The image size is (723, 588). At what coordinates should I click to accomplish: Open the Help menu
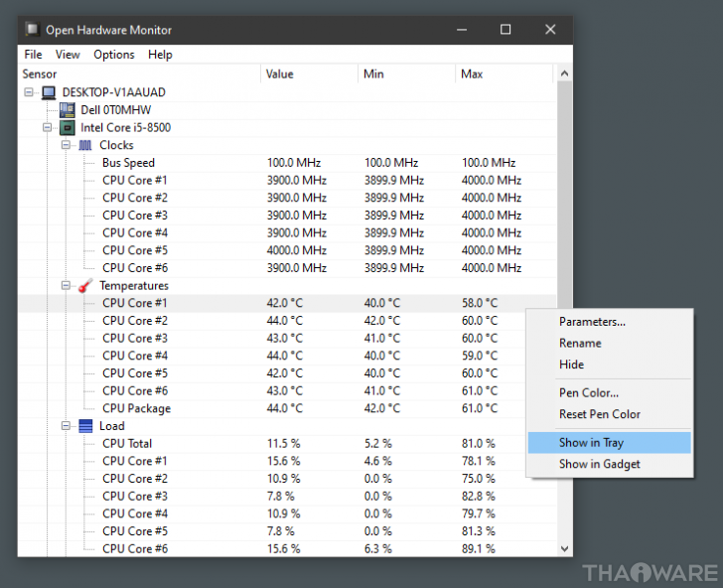click(x=160, y=55)
